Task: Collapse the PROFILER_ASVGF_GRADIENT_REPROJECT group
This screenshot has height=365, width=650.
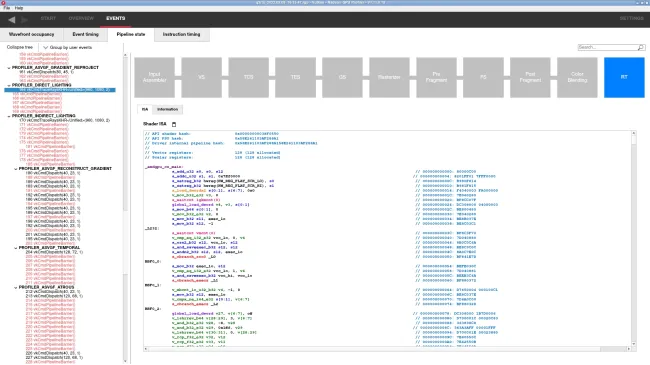Action: (x=9, y=68)
